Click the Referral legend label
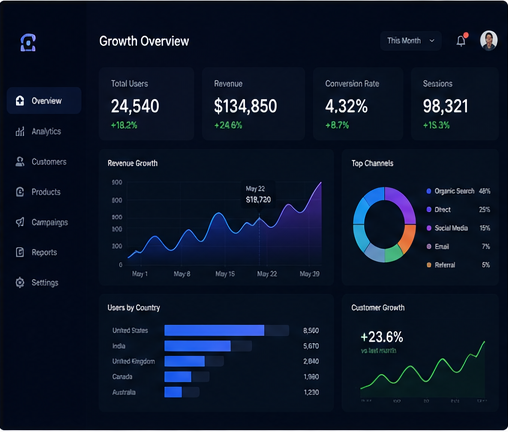The image size is (508, 432). [445, 265]
